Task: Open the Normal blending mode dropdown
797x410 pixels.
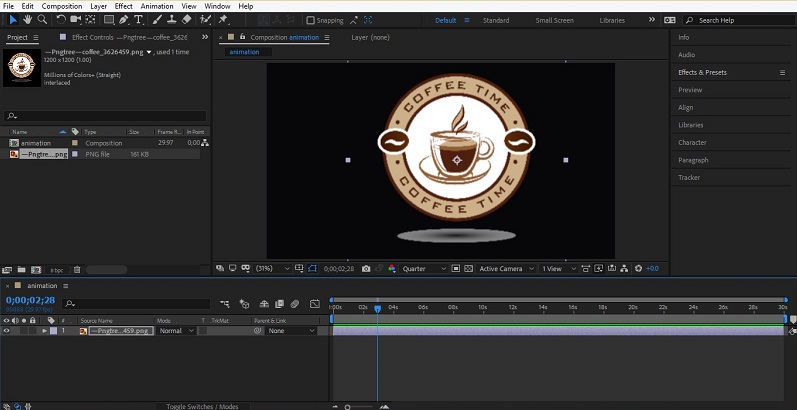Action: coord(176,330)
